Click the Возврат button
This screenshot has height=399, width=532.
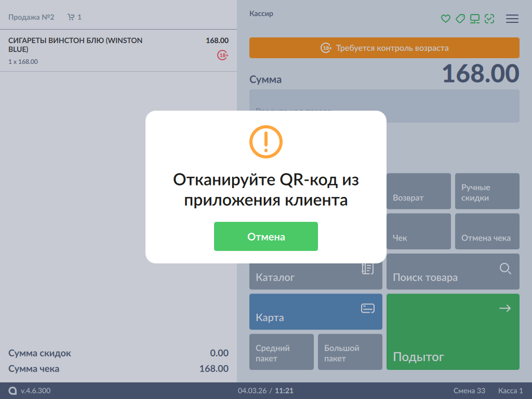coord(419,191)
